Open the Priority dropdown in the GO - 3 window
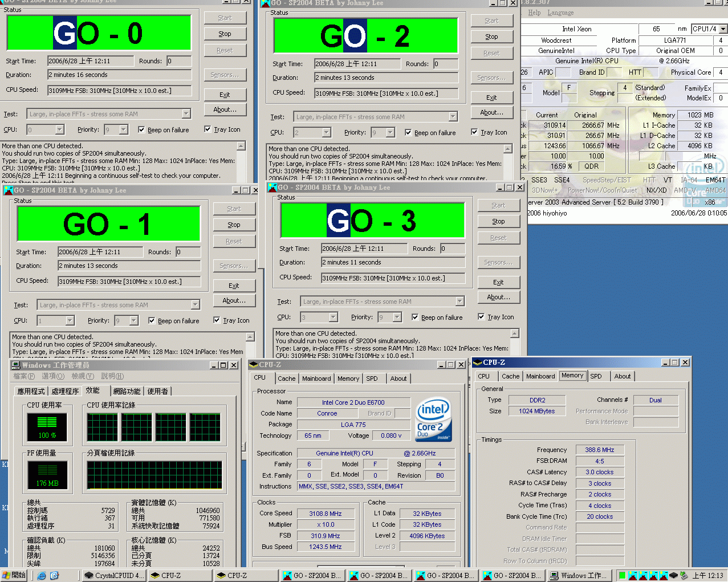 pos(397,318)
